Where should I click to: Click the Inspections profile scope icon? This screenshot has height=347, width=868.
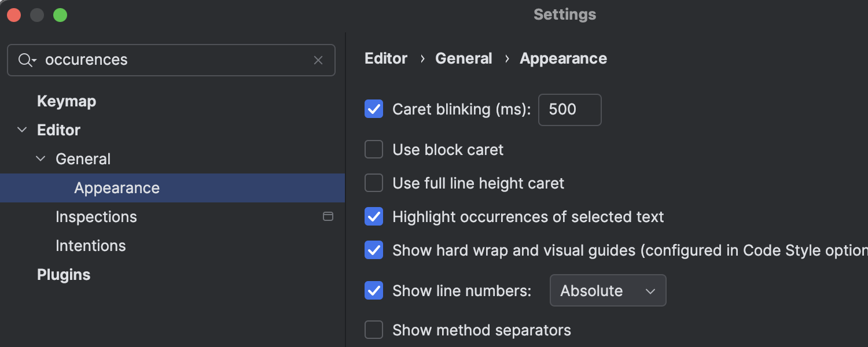click(x=328, y=217)
